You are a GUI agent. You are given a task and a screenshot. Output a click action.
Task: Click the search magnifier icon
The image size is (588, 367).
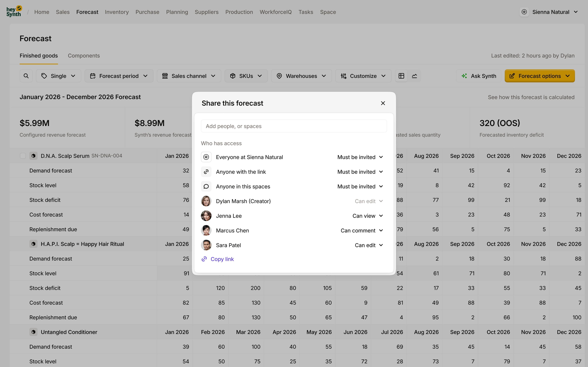click(x=26, y=76)
